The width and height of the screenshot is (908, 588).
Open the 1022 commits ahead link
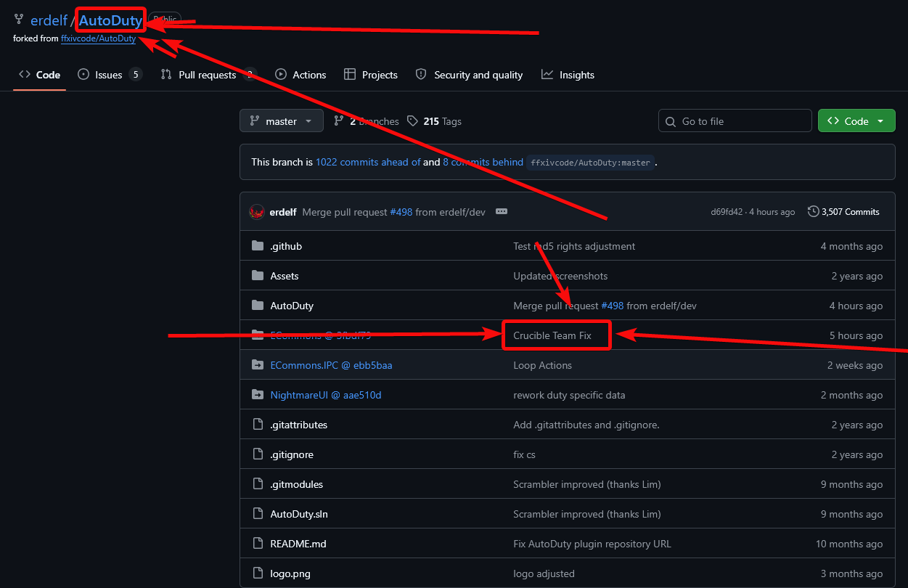pos(368,162)
